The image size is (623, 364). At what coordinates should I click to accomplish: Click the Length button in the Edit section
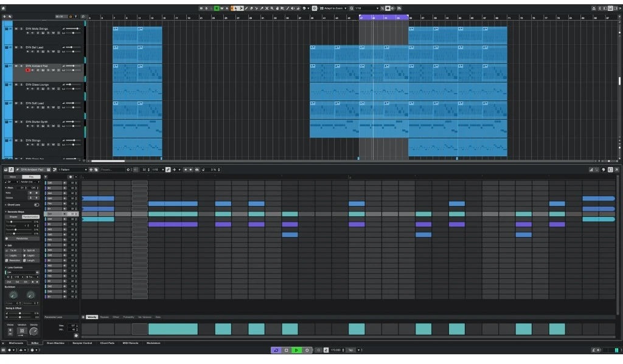(x=31, y=261)
